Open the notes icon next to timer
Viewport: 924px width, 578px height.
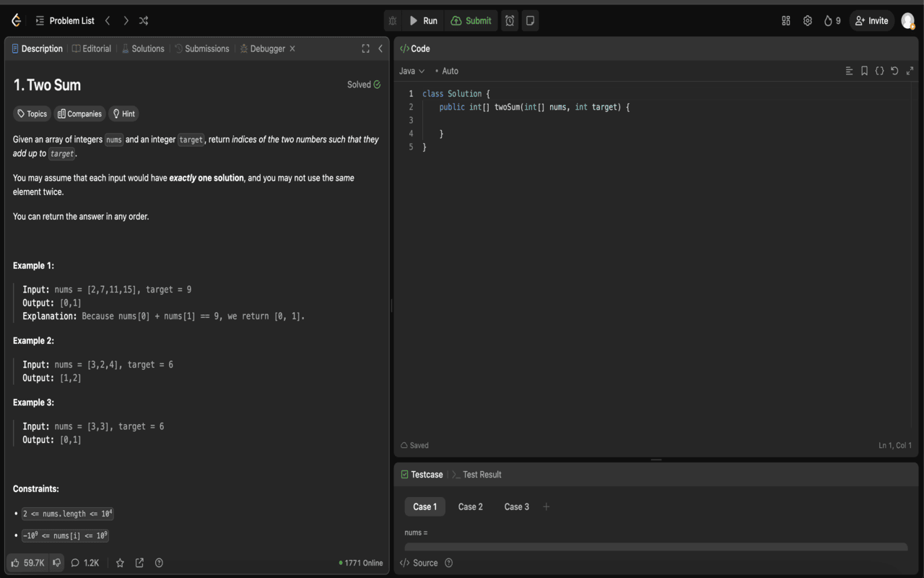(530, 21)
